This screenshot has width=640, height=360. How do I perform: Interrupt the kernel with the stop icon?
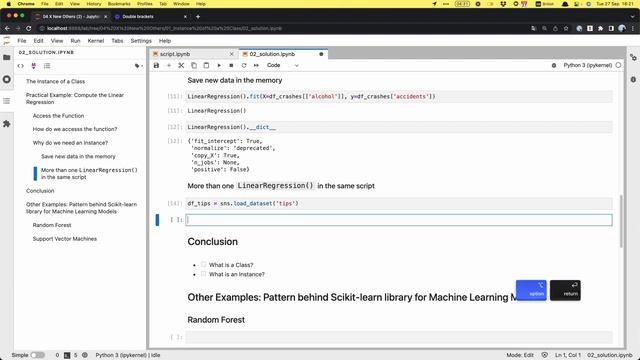tap(231, 65)
